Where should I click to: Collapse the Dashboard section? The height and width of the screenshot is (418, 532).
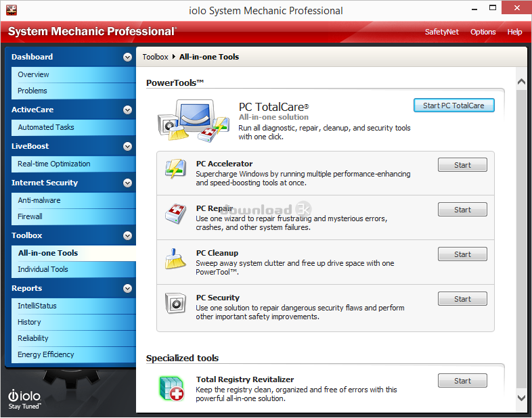[x=127, y=57]
